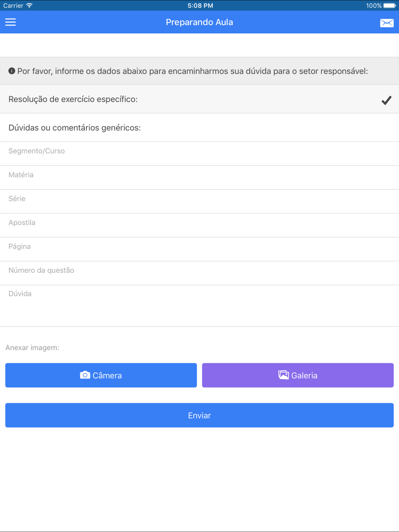Screen dimensions: 399x532
Task: Focus the Apostila input field
Action: (199, 225)
